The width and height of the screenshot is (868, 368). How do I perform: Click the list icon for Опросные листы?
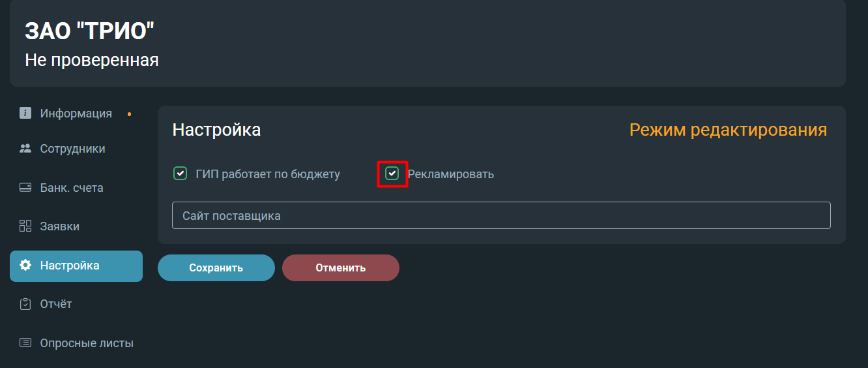tap(25, 343)
